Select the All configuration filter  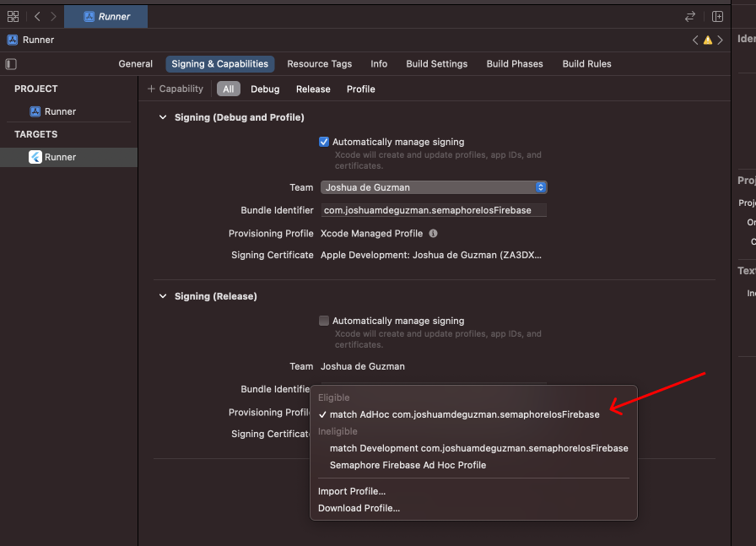click(229, 89)
